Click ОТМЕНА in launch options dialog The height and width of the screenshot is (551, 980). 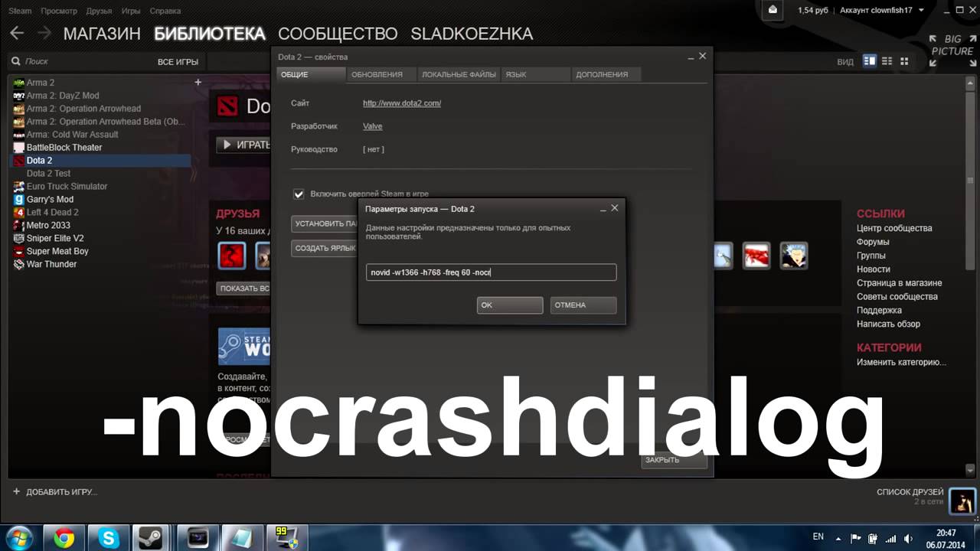583,305
